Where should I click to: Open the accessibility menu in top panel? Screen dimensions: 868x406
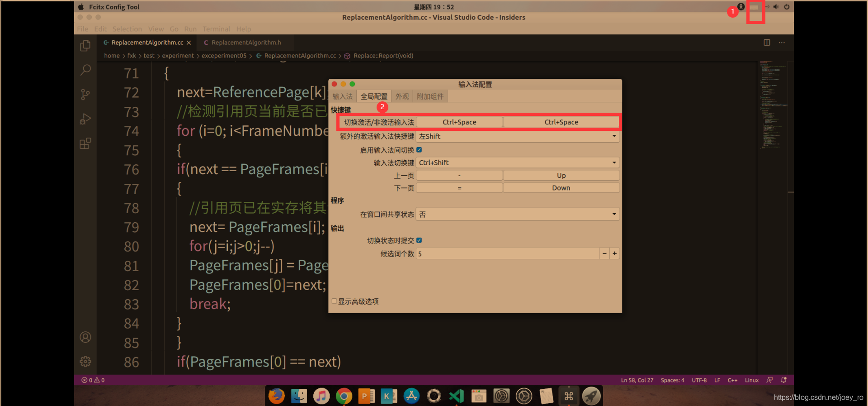(741, 7)
